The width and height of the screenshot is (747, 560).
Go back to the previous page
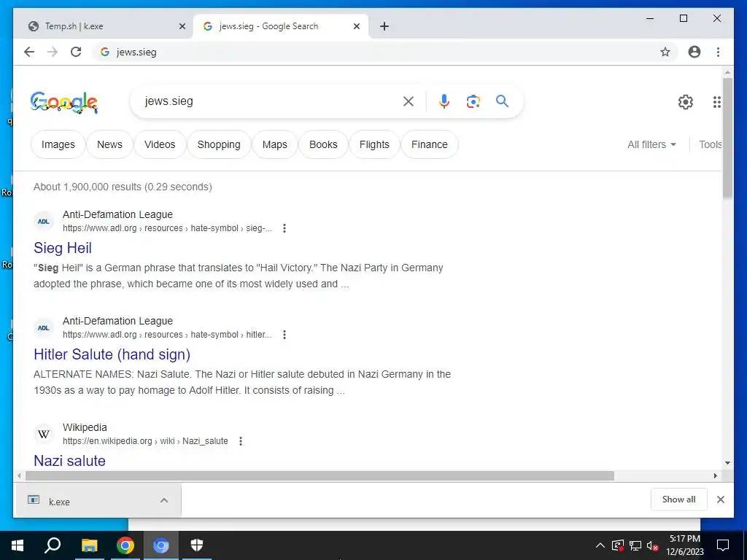coord(29,52)
